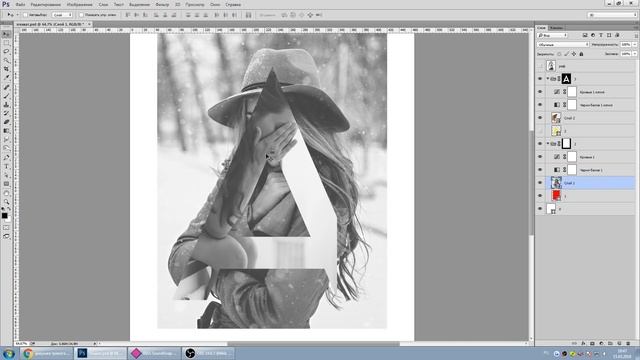
Task: Select the Lasso tool
Action: coord(6,51)
